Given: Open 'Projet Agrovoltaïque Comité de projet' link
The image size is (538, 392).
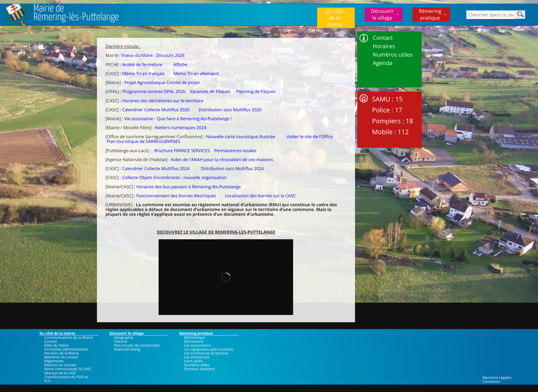Looking at the screenshot, I should click(x=162, y=83).
